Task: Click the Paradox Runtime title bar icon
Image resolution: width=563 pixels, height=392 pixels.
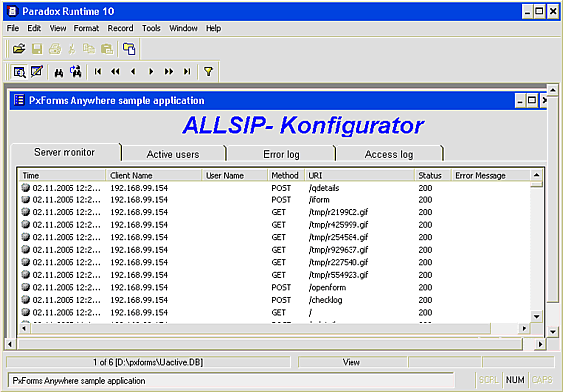Action: tap(13, 11)
